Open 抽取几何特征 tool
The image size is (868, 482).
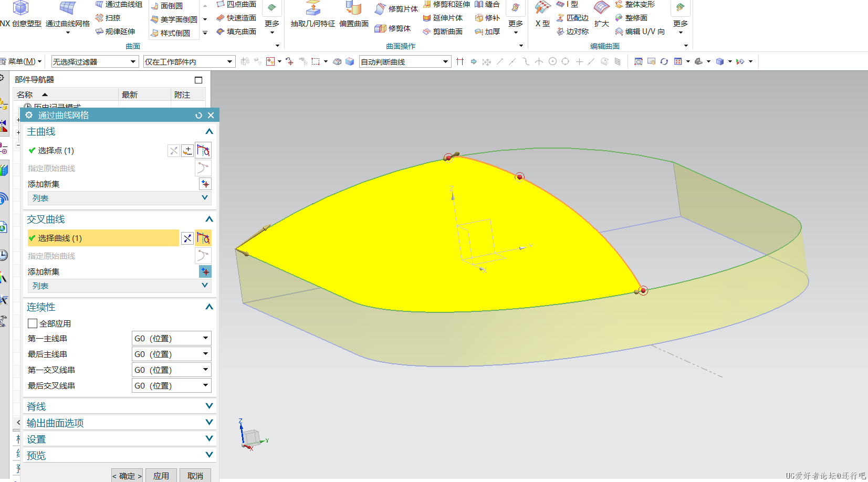click(x=313, y=15)
